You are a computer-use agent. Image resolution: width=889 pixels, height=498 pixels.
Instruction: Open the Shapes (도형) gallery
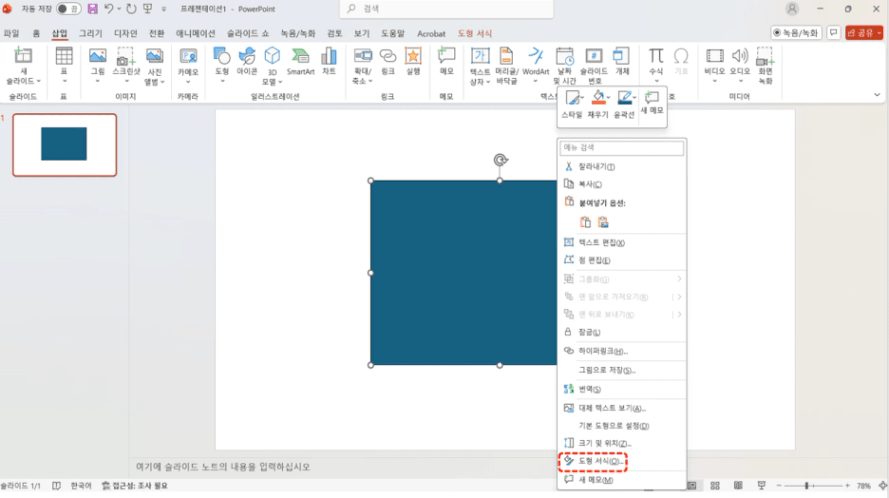point(222,65)
